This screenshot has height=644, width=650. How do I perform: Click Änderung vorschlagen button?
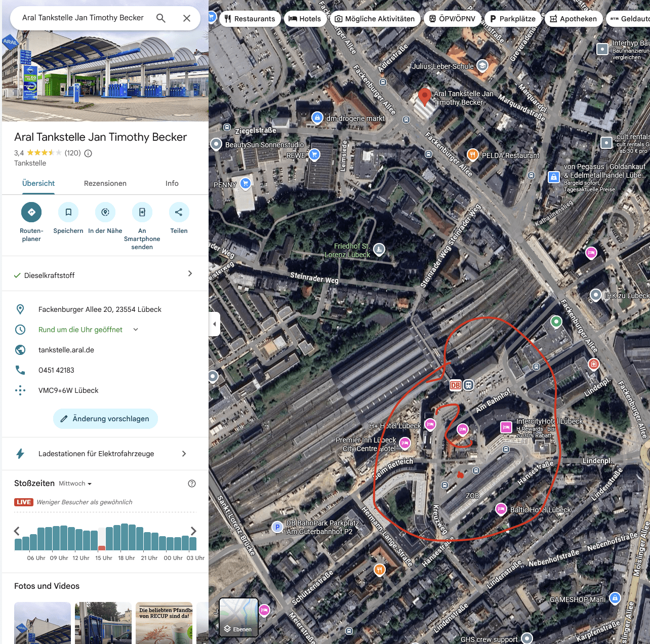(x=105, y=419)
